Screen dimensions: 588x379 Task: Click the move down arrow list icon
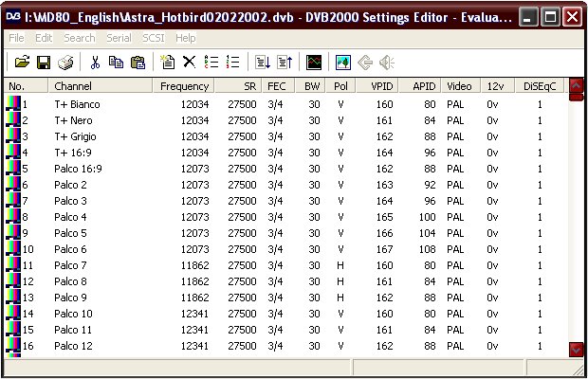[x=263, y=63]
